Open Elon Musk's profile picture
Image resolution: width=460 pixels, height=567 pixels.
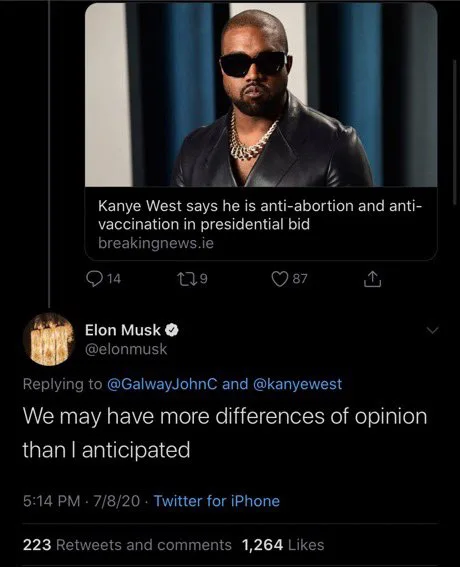coord(49,340)
